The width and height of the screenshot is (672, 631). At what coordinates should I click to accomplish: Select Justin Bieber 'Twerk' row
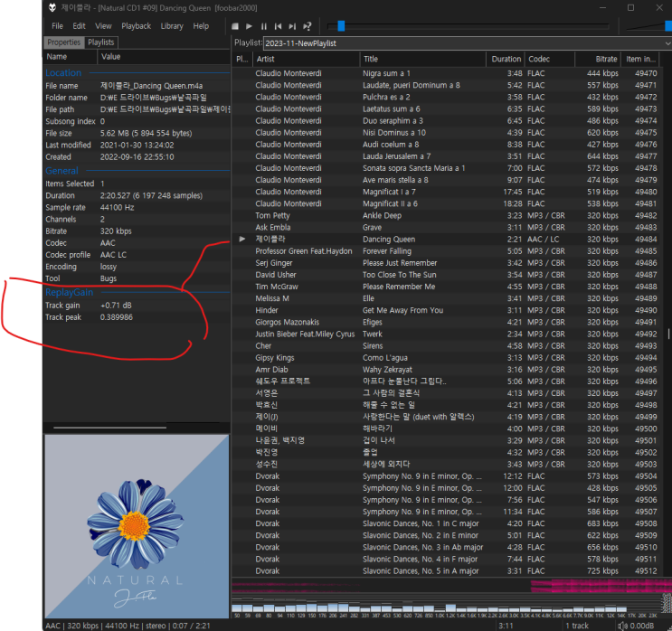446,334
